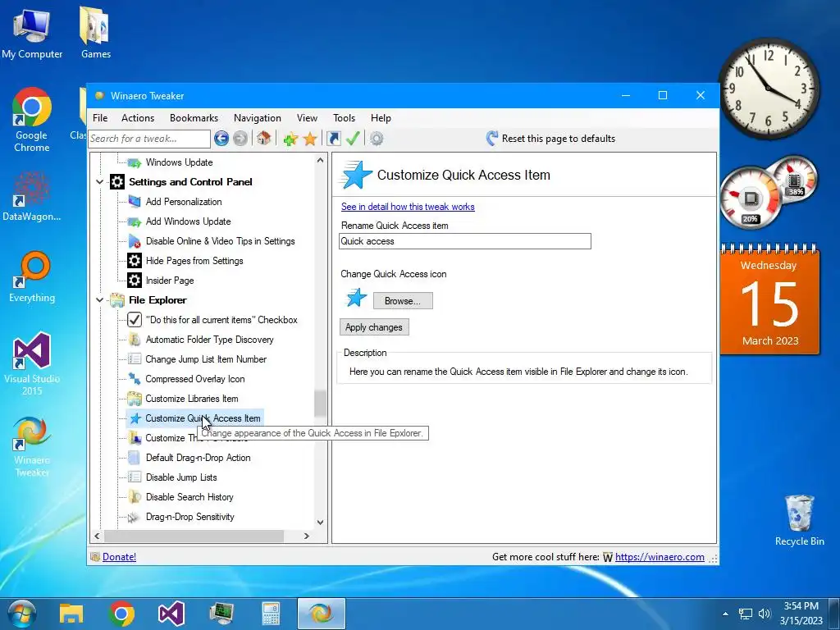840x630 pixels.
Task: Open the Tools menu
Action: 344,118
